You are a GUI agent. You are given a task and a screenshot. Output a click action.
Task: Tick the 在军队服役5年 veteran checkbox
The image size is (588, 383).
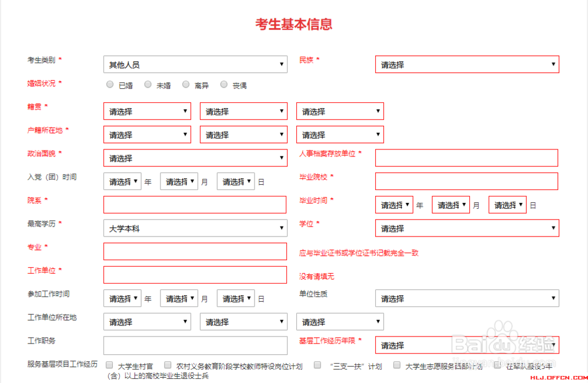(497, 365)
